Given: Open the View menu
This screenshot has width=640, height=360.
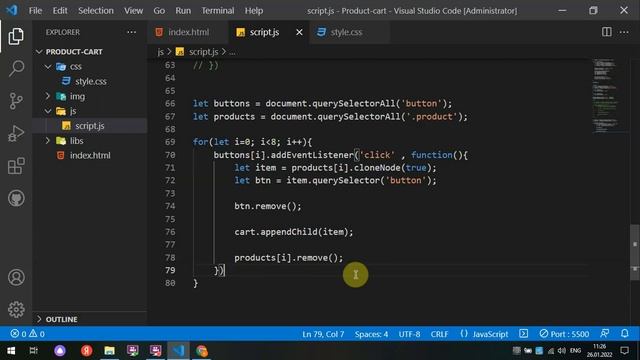Looking at the screenshot, I should pos(133,11).
